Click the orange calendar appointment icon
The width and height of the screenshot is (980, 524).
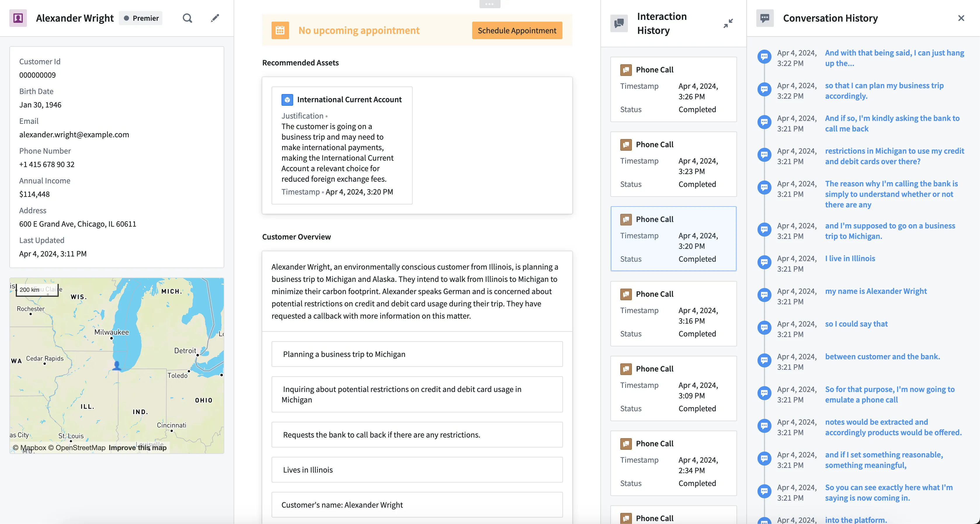point(280,30)
